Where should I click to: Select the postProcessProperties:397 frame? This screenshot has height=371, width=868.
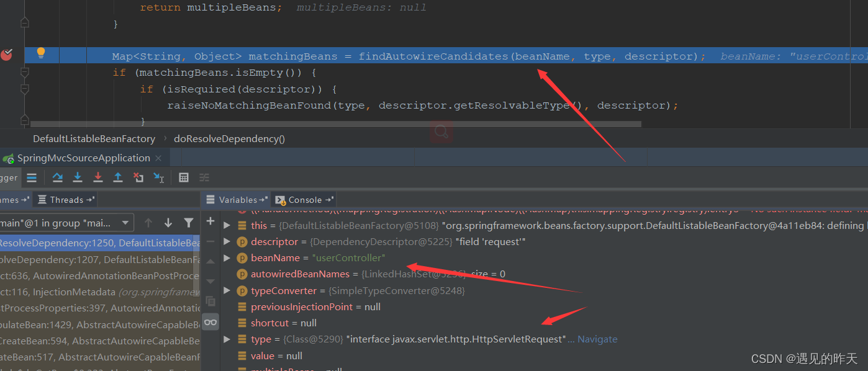click(x=100, y=308)
